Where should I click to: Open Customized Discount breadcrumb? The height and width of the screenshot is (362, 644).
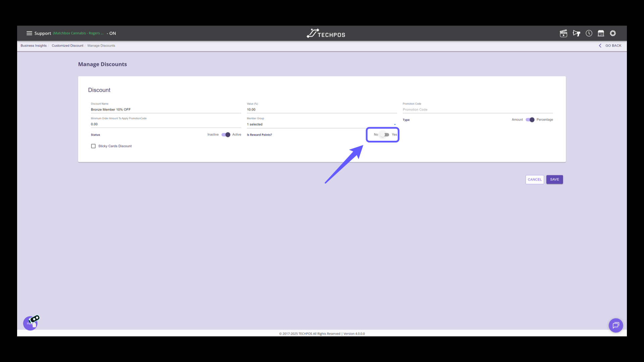(x=67, y=46)
